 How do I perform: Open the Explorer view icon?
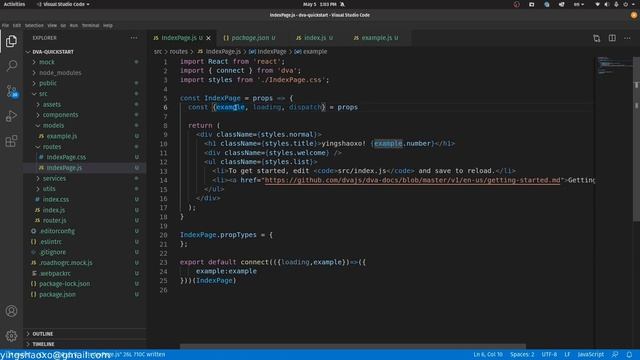click(11, 41)
